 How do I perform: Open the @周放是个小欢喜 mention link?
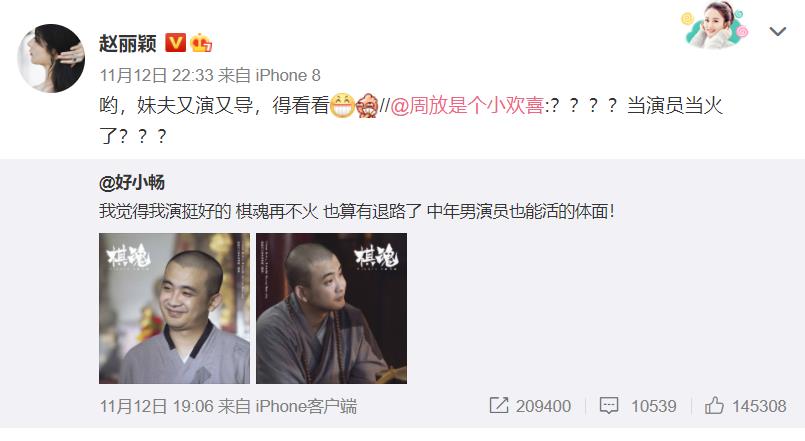[467, 106]
